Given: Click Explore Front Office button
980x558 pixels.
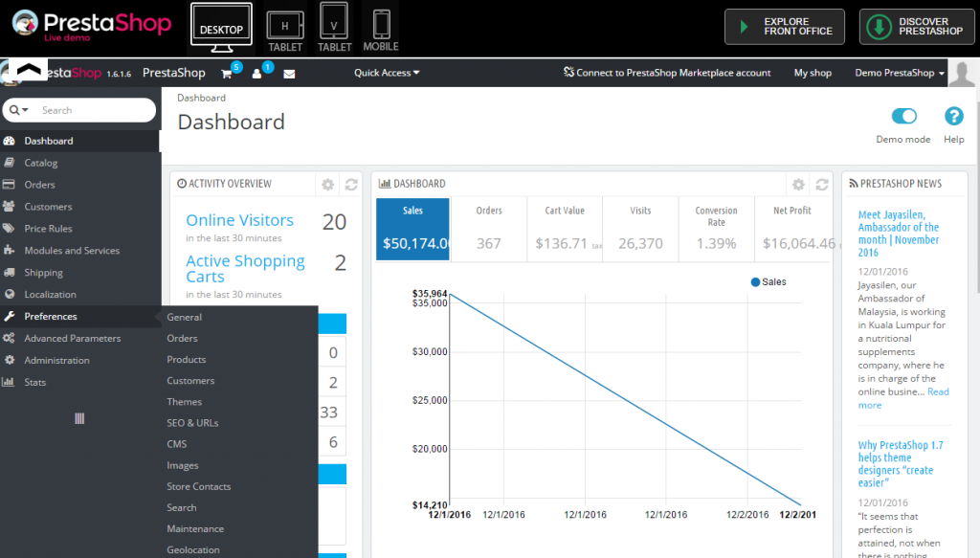Looking at the screenshot, I should coord(785,27).
